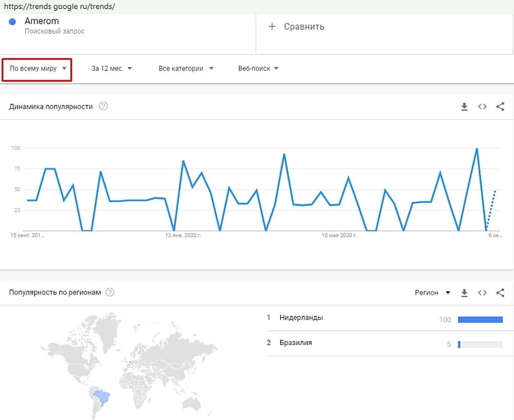514x420 pixels.
Task: Open help for Популярность по регионам
Action: pyautogui.click(x=109, y=293)
